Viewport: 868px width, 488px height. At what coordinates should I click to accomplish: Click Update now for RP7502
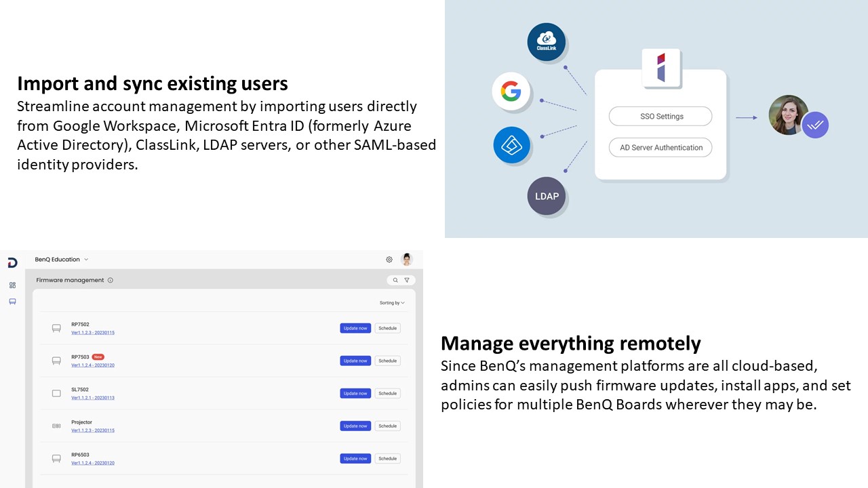tap(355, 328)
